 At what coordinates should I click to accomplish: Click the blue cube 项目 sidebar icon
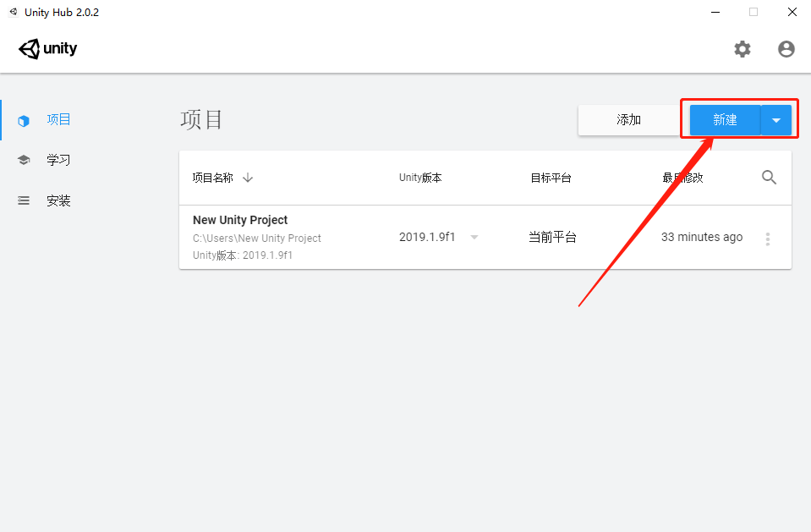pyautogui.click(x=24, y=121)
